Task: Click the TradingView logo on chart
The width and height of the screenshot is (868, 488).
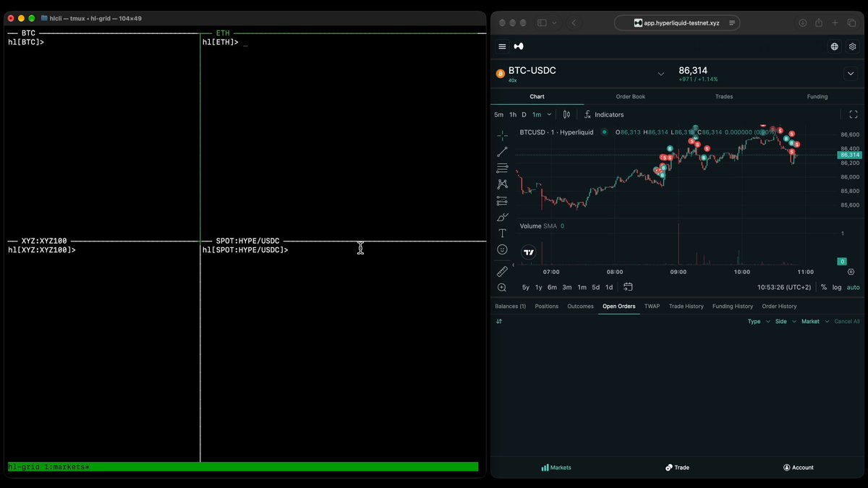Action: point(529,252)
